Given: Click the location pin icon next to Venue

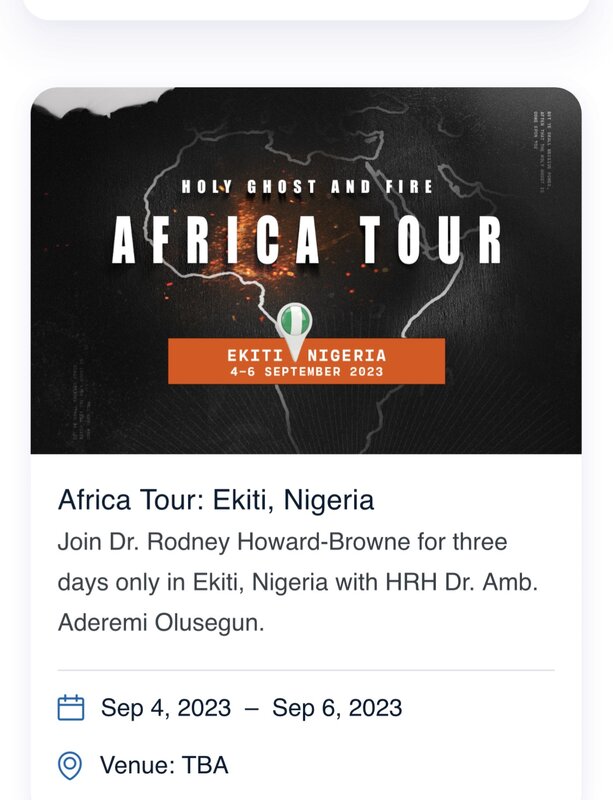Looking at the screenshot, I should pyautogui.click(x=69, y=766).
